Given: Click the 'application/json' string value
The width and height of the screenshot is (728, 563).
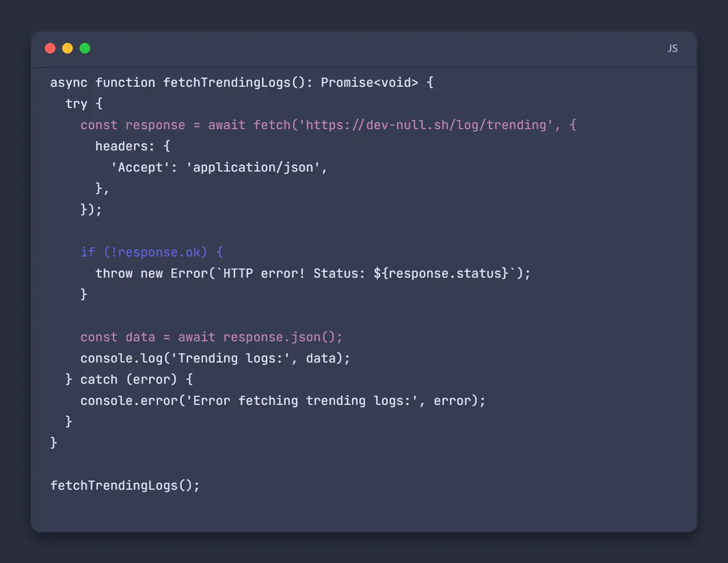Looking at the screenshot, I should pyautogui.click(x=253, y=167).
